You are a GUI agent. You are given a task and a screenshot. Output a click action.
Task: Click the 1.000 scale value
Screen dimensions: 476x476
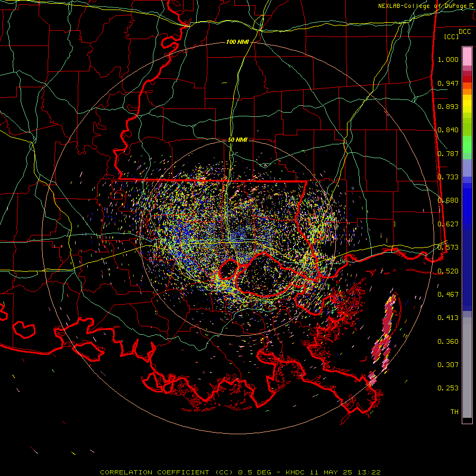448,59
